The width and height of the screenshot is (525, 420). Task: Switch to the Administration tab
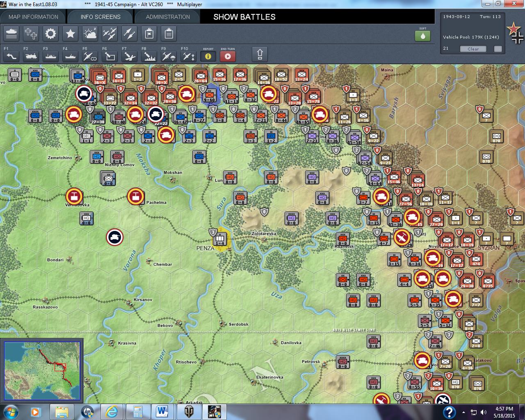point(168,17)
